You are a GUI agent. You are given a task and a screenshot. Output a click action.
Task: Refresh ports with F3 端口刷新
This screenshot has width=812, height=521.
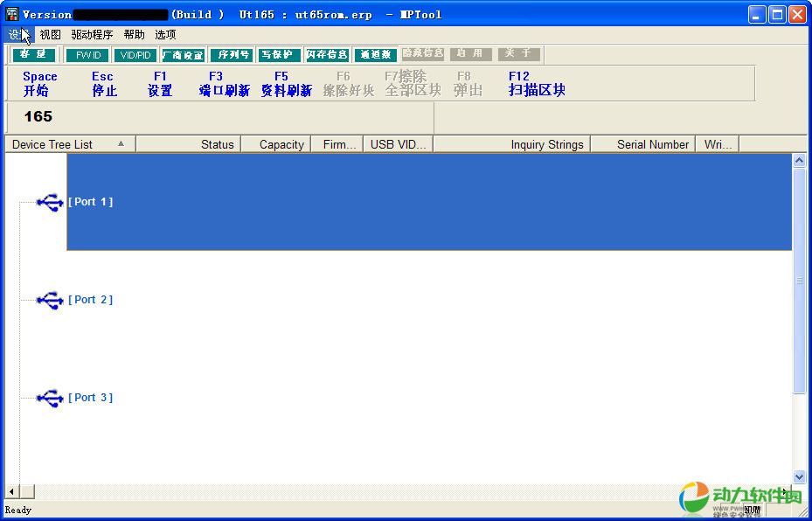[x=224, y=83]
